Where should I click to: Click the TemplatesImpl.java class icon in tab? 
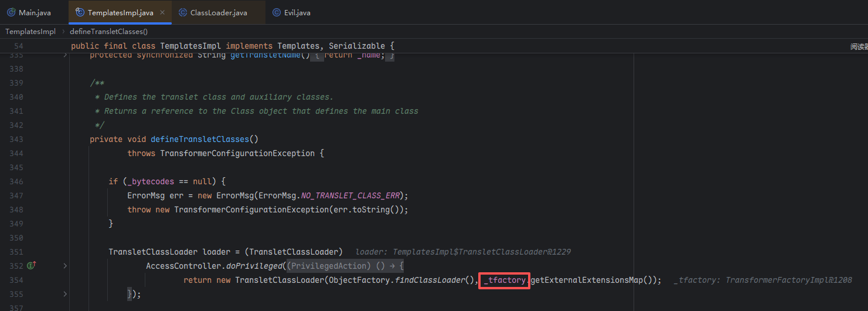point(80,12)
